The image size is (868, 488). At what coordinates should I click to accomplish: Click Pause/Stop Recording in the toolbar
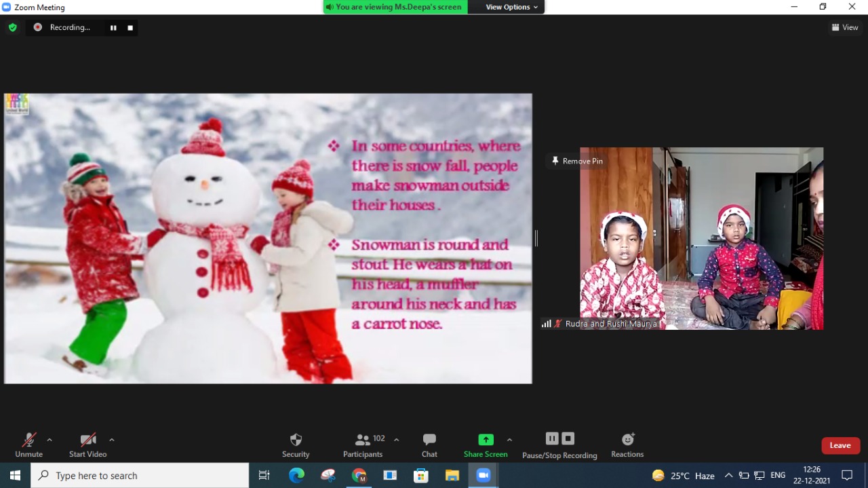click(559, 445)
